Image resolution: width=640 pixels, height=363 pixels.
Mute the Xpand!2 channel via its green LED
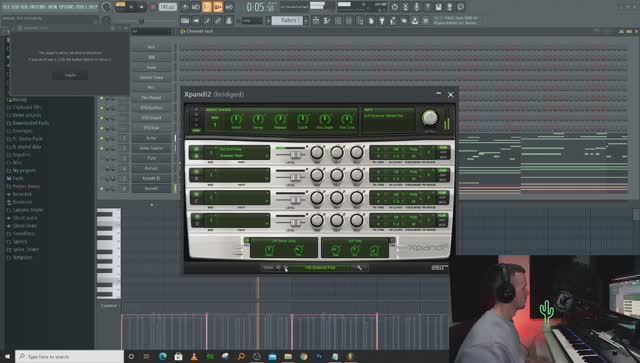click(x=102, y=188)
